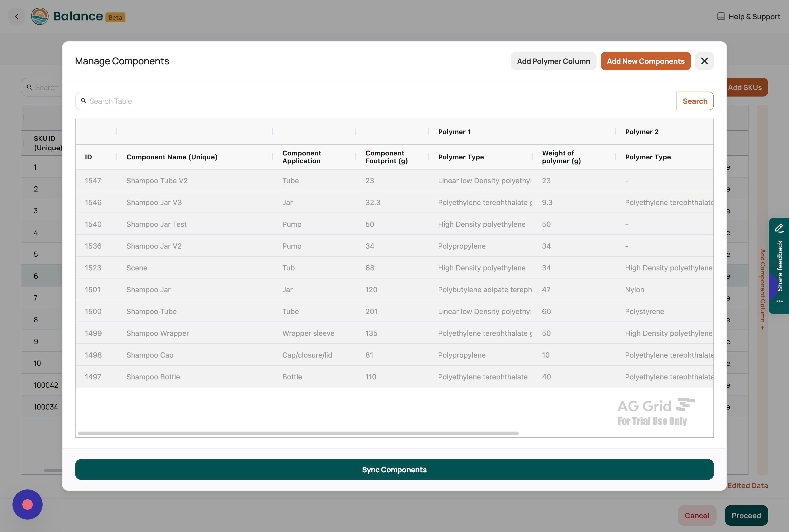The width and height of the screenshot is (789, 532).
Task: Click the Balance logo icon
Action: (x=40, y=16)
